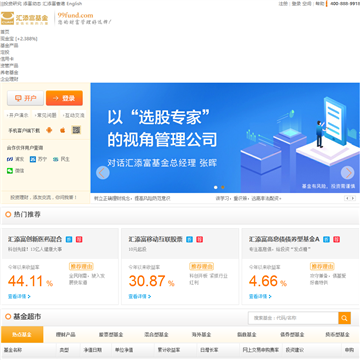Select the 货币型基金 tab
360x360 pixels.
pyautogui.click(x=337, y=334)
